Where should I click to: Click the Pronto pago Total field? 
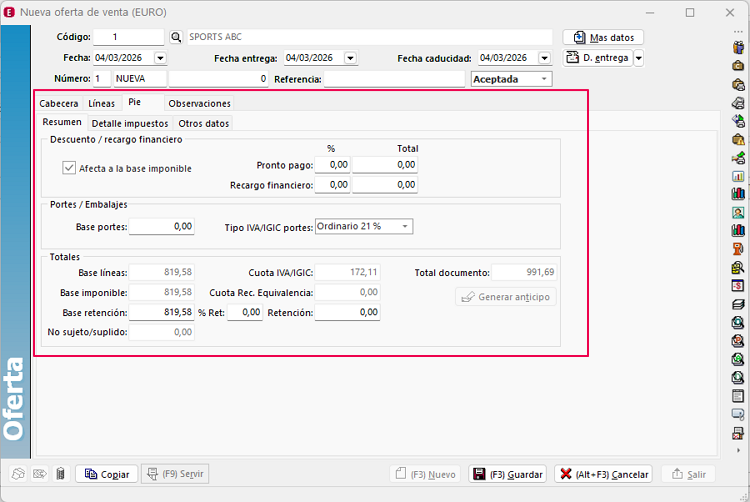pos(385,164)
